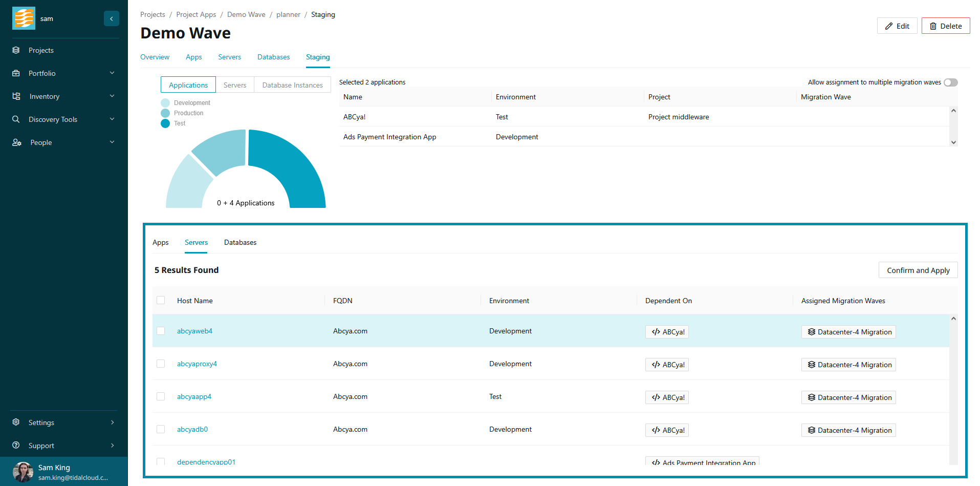Open the abcyaproxy4 host link
Viewport: 980px width, 486px height.
click(x=197, y=364)
